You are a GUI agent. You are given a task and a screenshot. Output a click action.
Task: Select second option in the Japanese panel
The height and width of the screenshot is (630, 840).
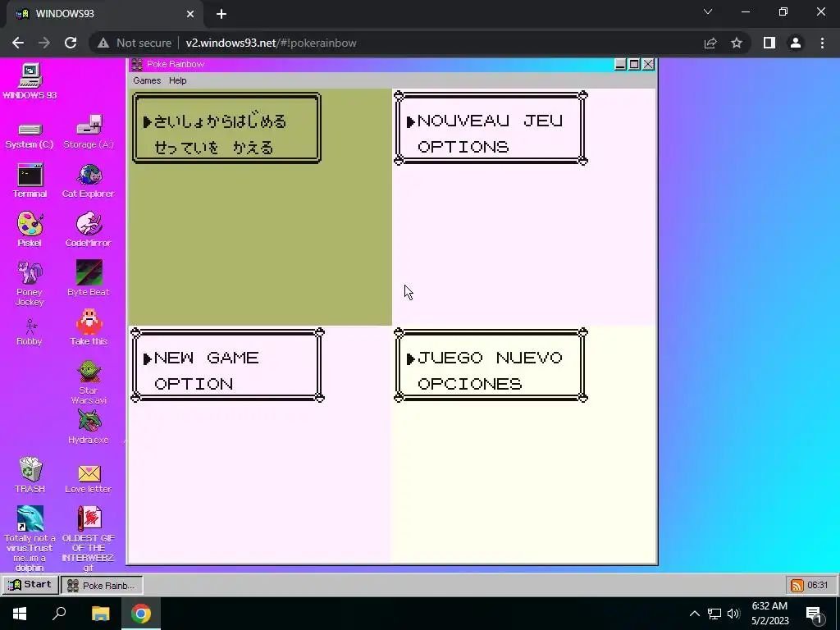214,148
